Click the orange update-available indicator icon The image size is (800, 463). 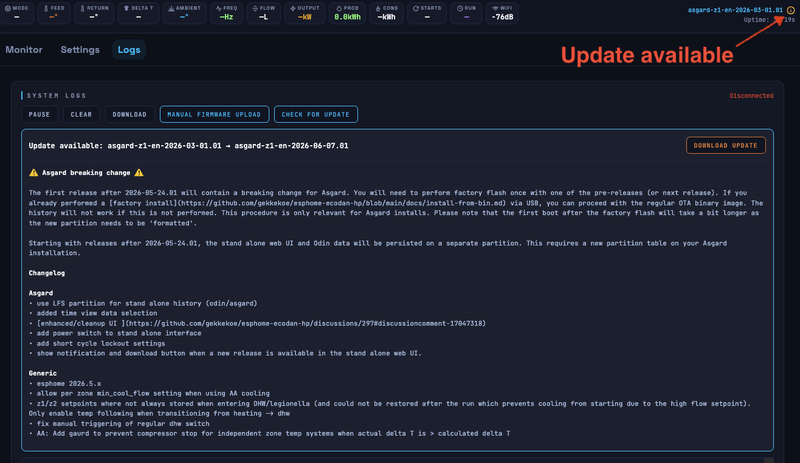(x=790, y=10)
